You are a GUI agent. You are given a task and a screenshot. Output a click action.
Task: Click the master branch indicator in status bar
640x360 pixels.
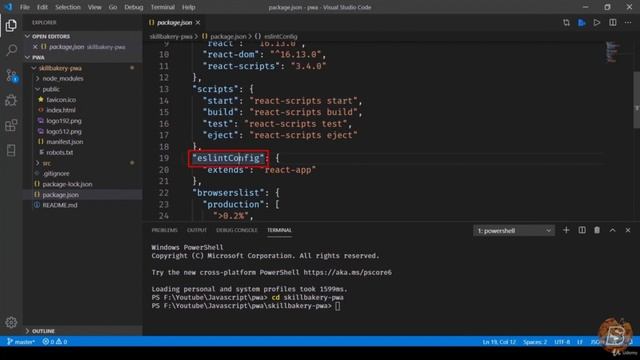click(x=21, y=342)
